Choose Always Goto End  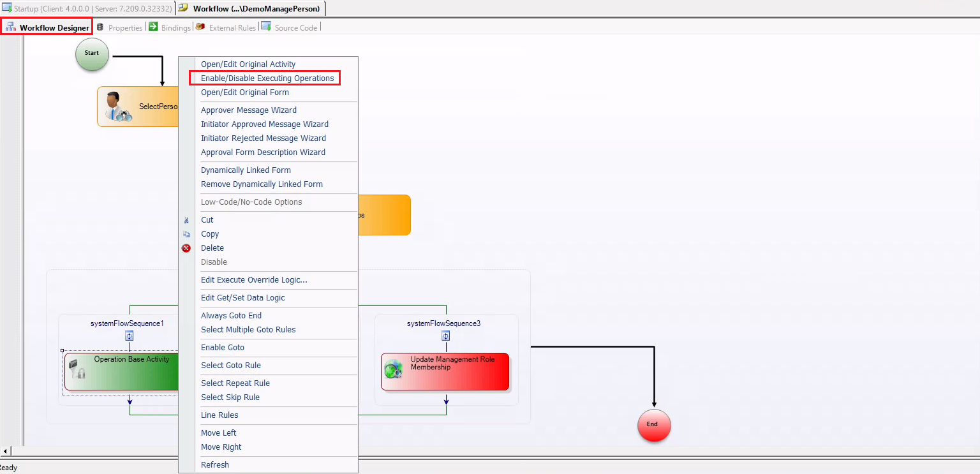[231, 316]
